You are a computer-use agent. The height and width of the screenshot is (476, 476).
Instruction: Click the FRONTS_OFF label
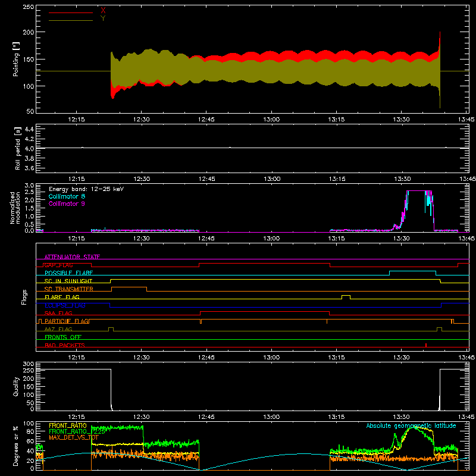click(63, 337)
